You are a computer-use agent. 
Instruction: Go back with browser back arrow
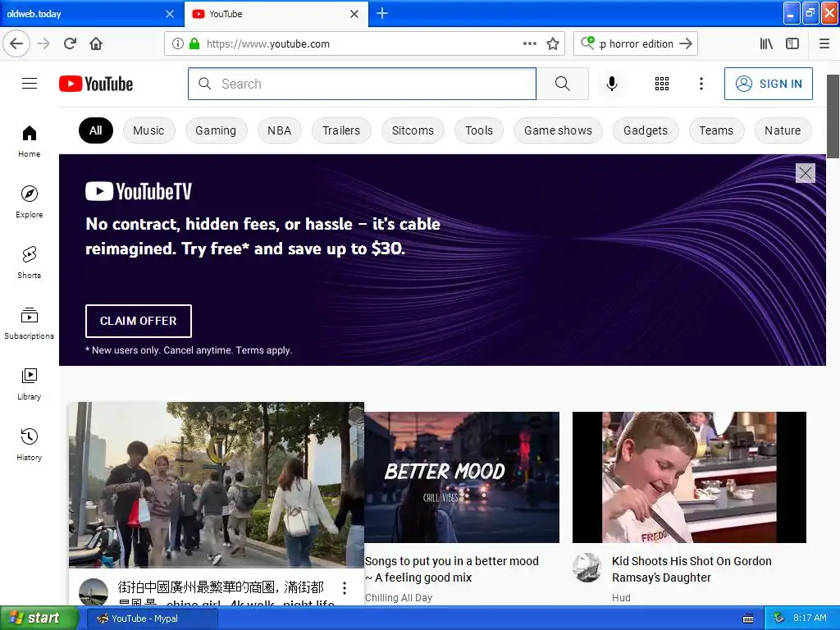click(x=16, y=44)
